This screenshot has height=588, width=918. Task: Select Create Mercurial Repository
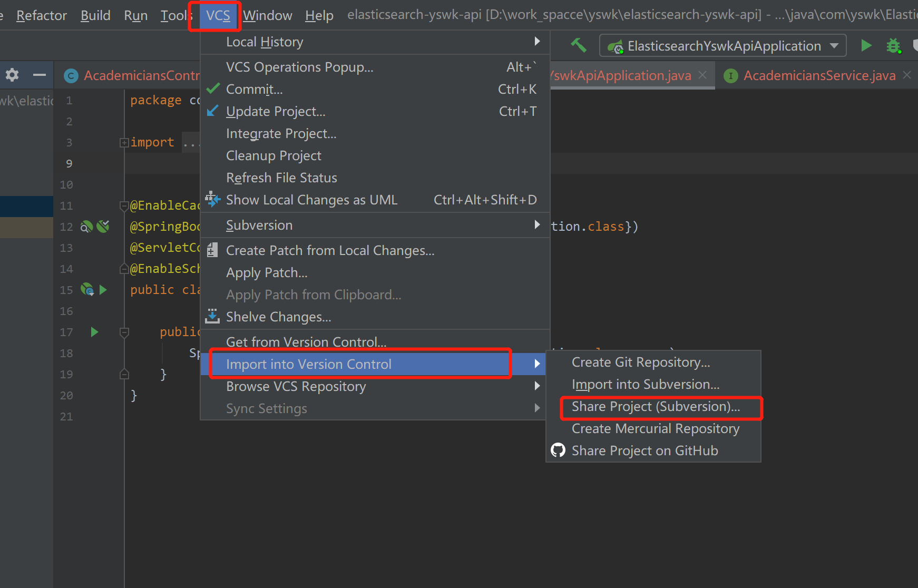tap(653, 428)
